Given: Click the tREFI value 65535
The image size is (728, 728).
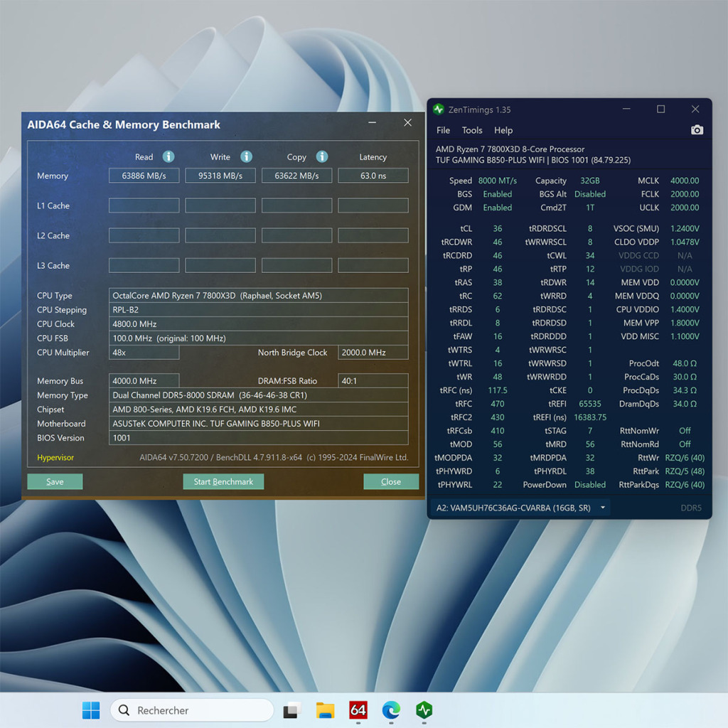Looking at the screenshot, I should pos(589,404).
